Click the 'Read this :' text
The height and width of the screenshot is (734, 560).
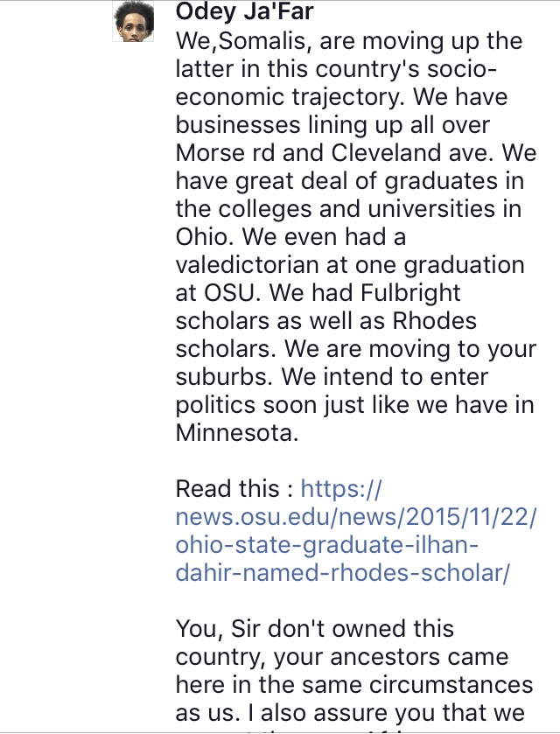(x=234, y=489)
